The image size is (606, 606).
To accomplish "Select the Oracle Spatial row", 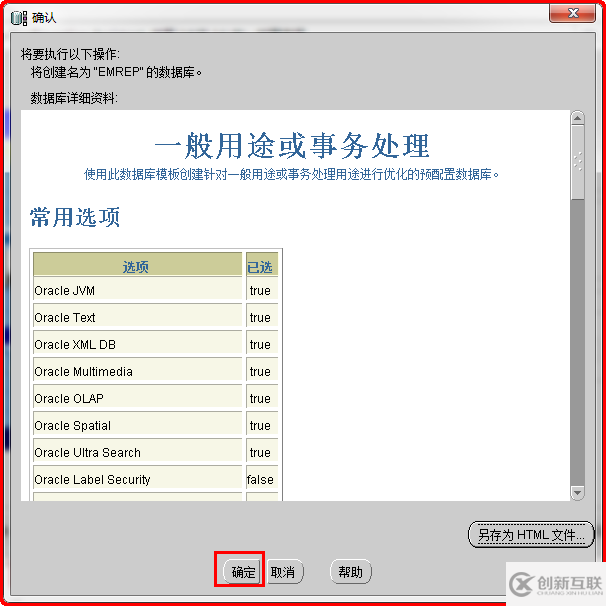I will pyautogui.click(x=155, y=425).
